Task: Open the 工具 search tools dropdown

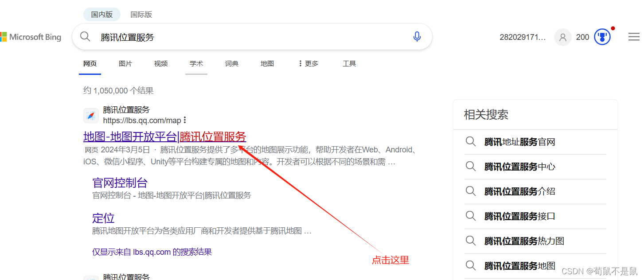Action: 349,63
